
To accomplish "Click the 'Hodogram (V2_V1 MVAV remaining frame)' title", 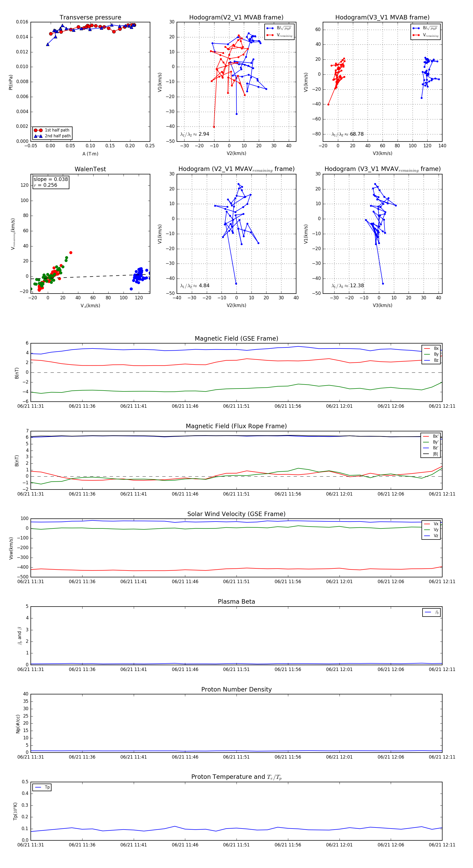I will tap(236, 169).
